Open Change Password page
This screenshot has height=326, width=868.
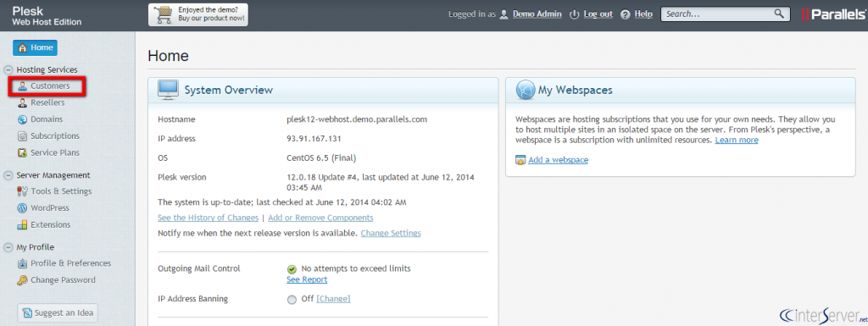63,280
